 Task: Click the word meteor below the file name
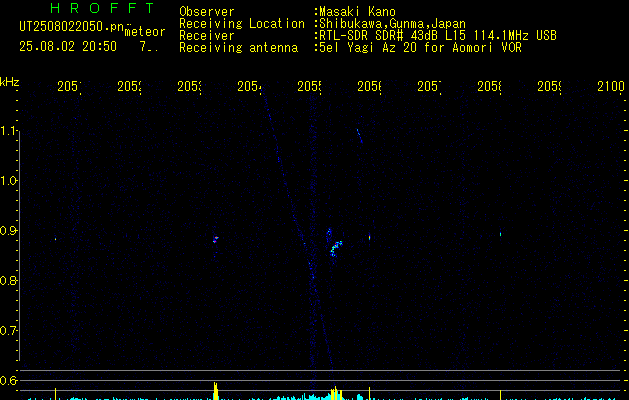coord(144,32)
